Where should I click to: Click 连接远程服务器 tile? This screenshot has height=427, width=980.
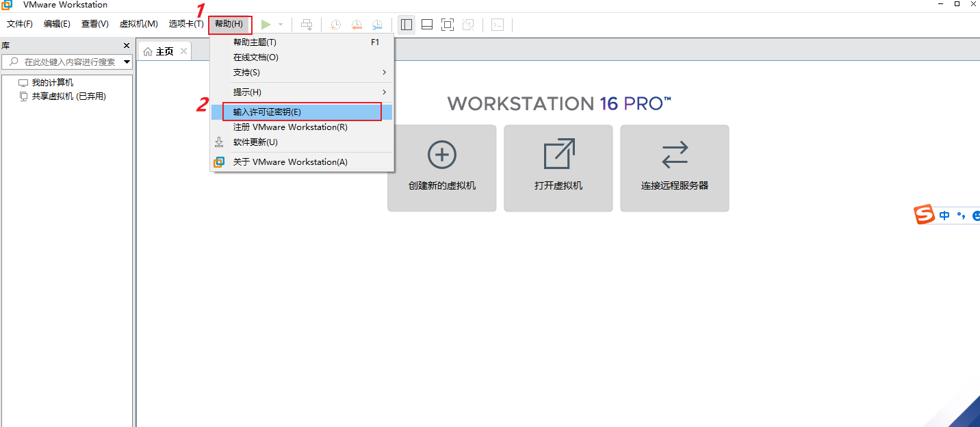675,168
